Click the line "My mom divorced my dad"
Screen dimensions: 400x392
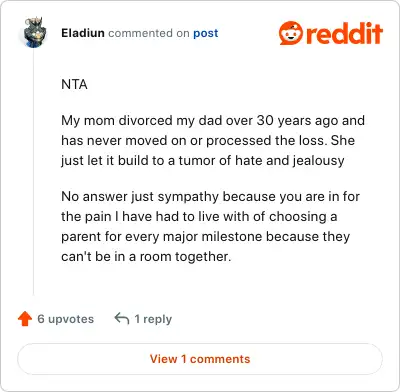213,120
